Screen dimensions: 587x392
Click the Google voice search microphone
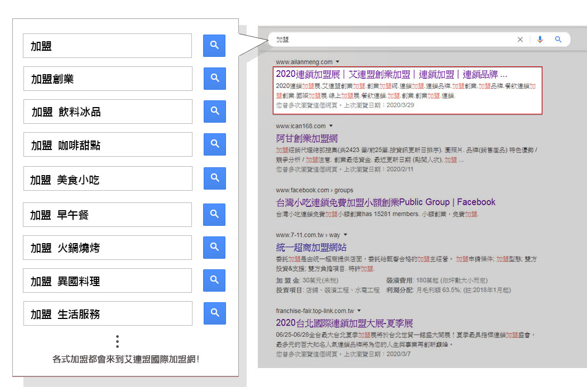(540, 40)
